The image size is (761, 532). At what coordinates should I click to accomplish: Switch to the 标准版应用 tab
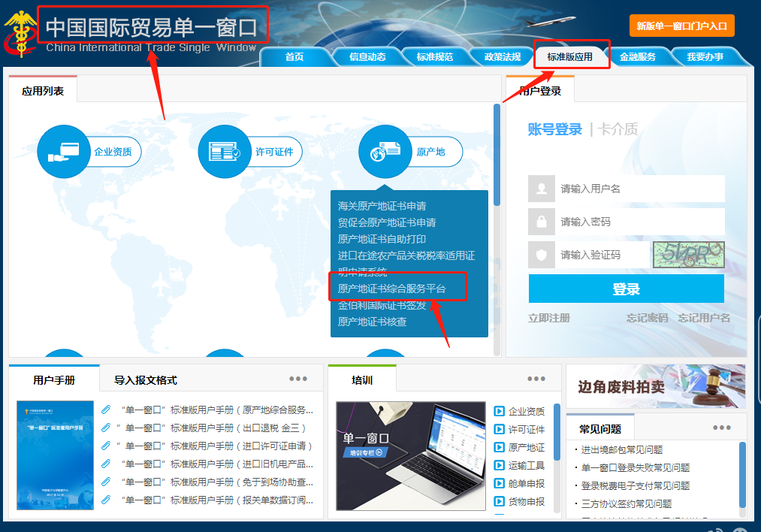coord(569,57)
